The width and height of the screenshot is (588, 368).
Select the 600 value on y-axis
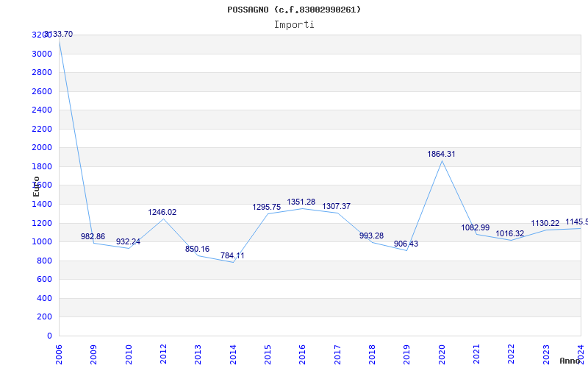tap(45, 280)
